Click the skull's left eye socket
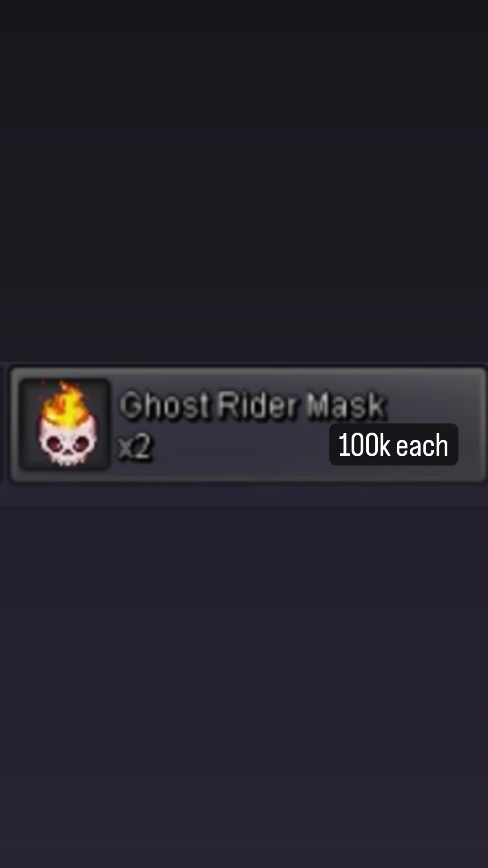The width and height of the screenshot is (488, 868). [x=55, y=442]
